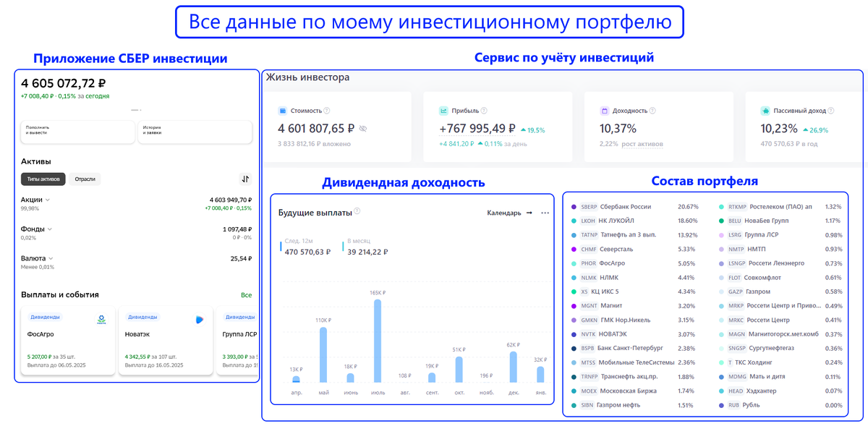Open the Новатэк dividends card
868x434 pixels.
click(x=166, y=340)
